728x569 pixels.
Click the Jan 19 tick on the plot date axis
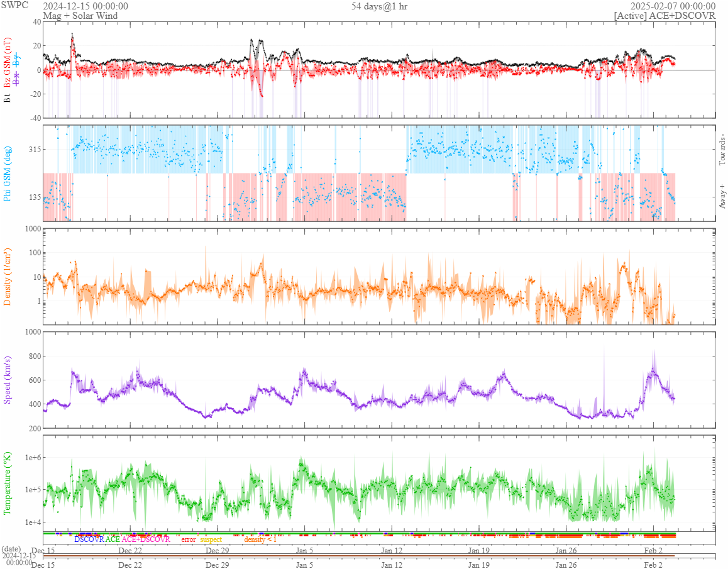tap(478, 550)
